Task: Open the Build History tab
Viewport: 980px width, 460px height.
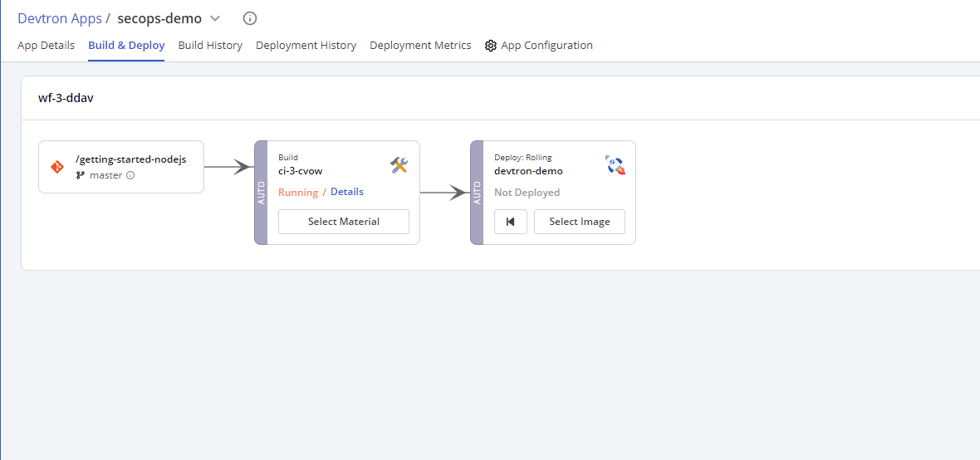Action: (x=210, y=46)
